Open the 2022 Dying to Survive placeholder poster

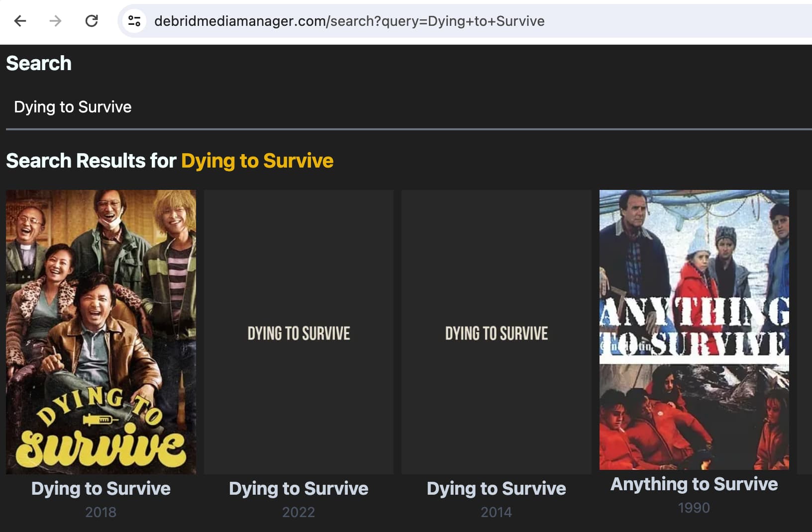299,332
